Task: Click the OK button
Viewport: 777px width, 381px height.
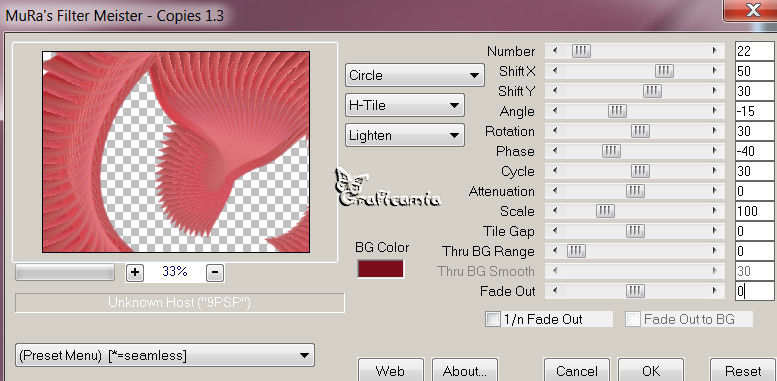Action: (651, 370)
